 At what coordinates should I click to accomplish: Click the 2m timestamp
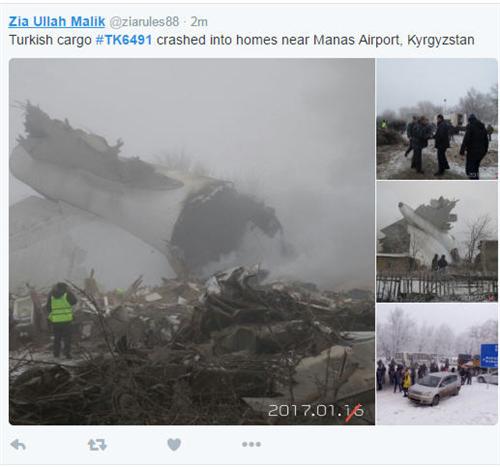[199, 22]
